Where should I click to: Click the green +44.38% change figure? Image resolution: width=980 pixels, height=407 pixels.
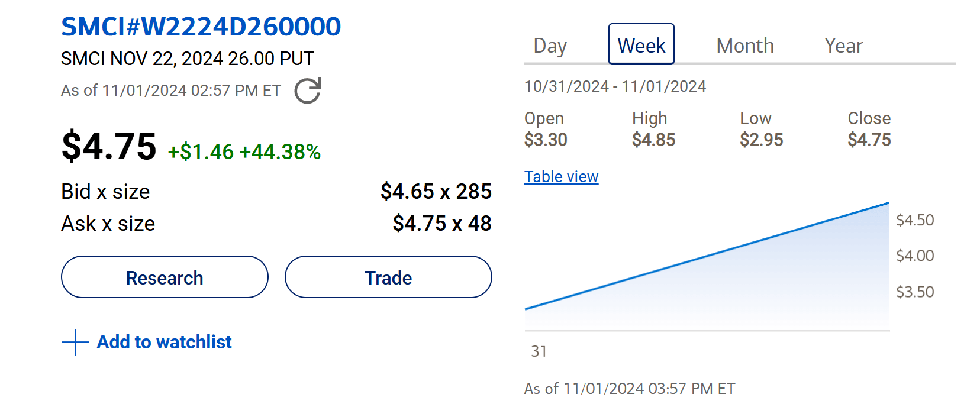pos(280,152)
